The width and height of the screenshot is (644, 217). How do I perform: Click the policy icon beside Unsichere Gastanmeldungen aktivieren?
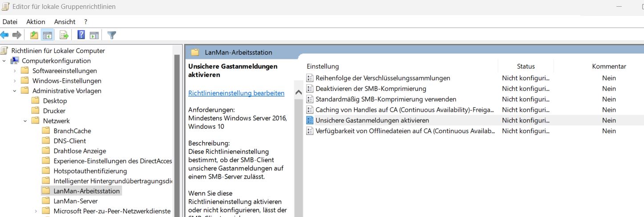[x=310, y=120]
